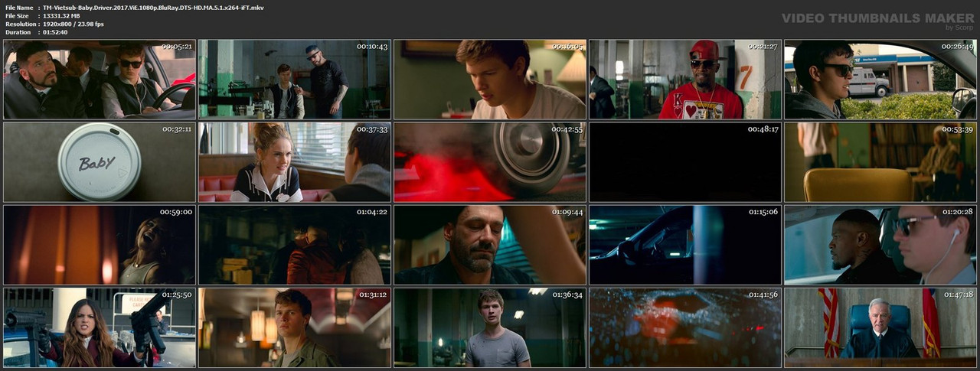Click the file name ending in x264-iFT.mkv
This screenshot has width=980, height=371.
click(x=154, y=7)
